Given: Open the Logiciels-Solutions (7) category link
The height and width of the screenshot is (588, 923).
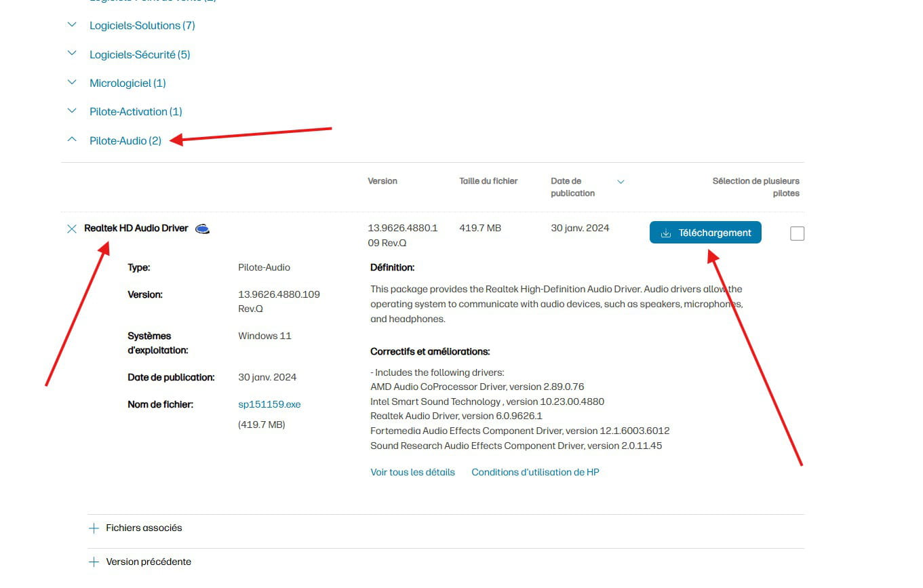Looking at the screenshot, I should coord(142,26).
